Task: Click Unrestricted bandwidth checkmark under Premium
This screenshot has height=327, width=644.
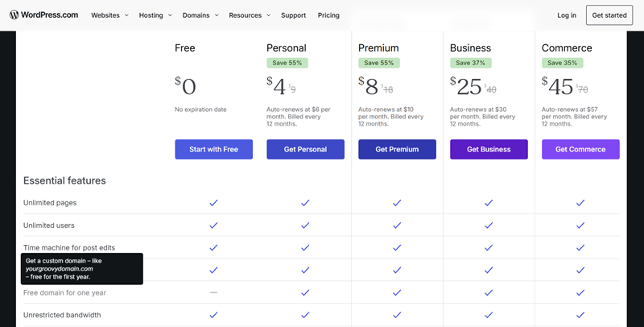Action: point(397,315)
